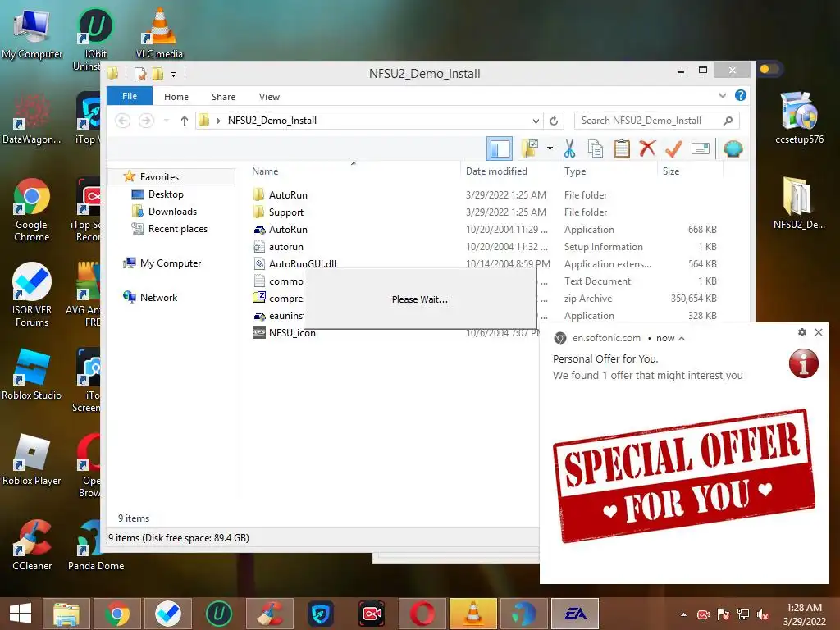Image resolution: width=840 pixels, height=630 pixels.
Task: Click the Rename icon in toolbar
Action: [x=701, y=148]
